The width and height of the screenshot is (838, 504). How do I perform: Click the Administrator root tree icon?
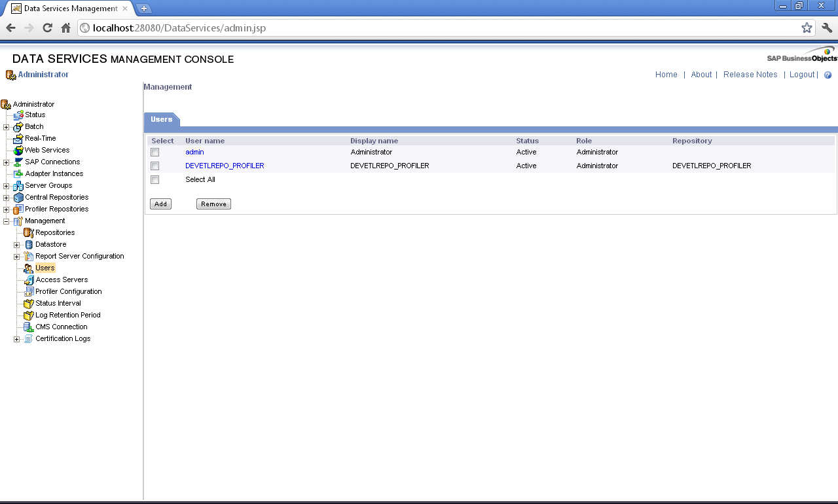pyautogui.click(x=6, y=104)
